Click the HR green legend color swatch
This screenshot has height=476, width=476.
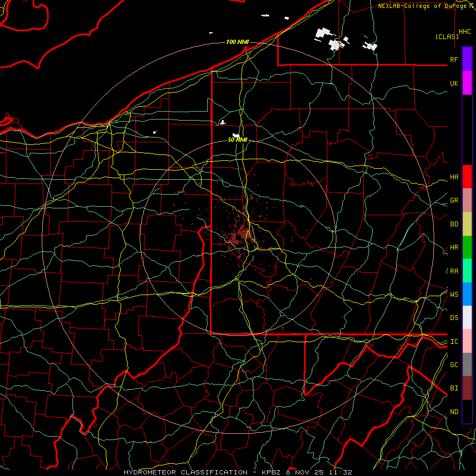[x=467, y=247]
